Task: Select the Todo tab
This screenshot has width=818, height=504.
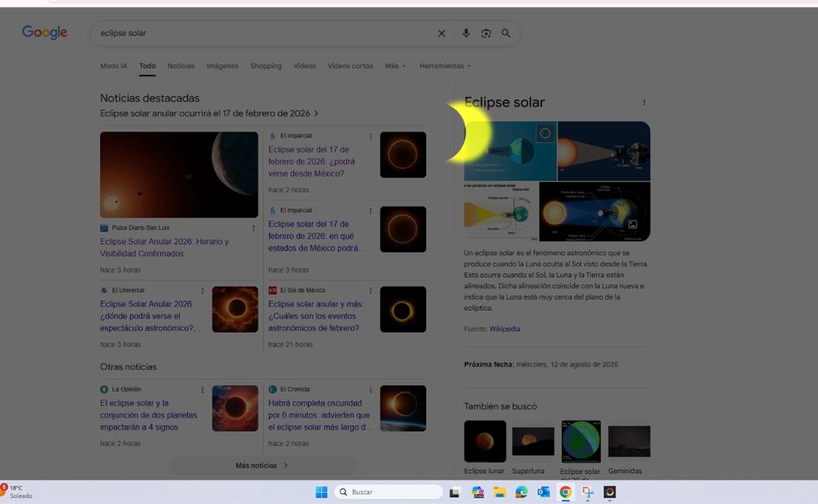Action: [147, 66]
